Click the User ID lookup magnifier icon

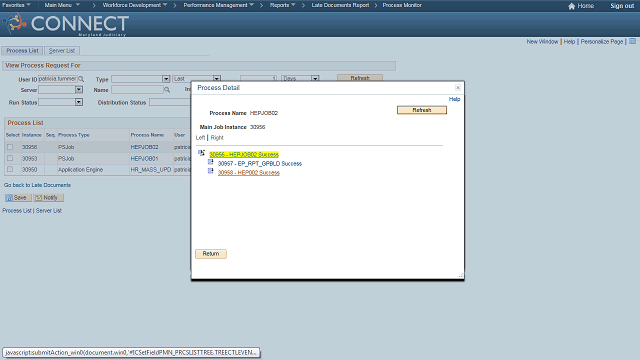point(81,79)
